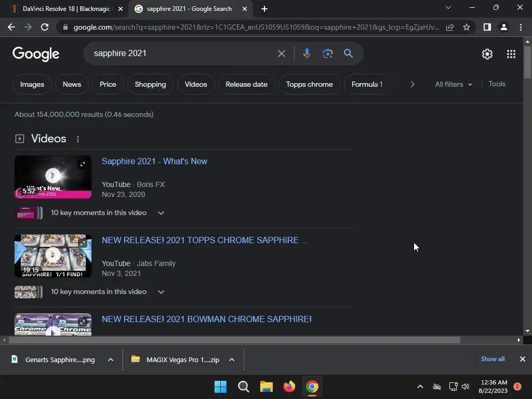Open the Chrome profile icon
Viewport: 532px width, 399px height.
click(x=504, y=27)
